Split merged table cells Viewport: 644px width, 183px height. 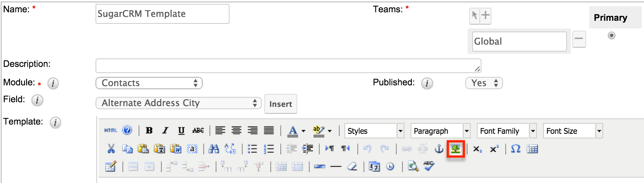click(x=281, y=166)
